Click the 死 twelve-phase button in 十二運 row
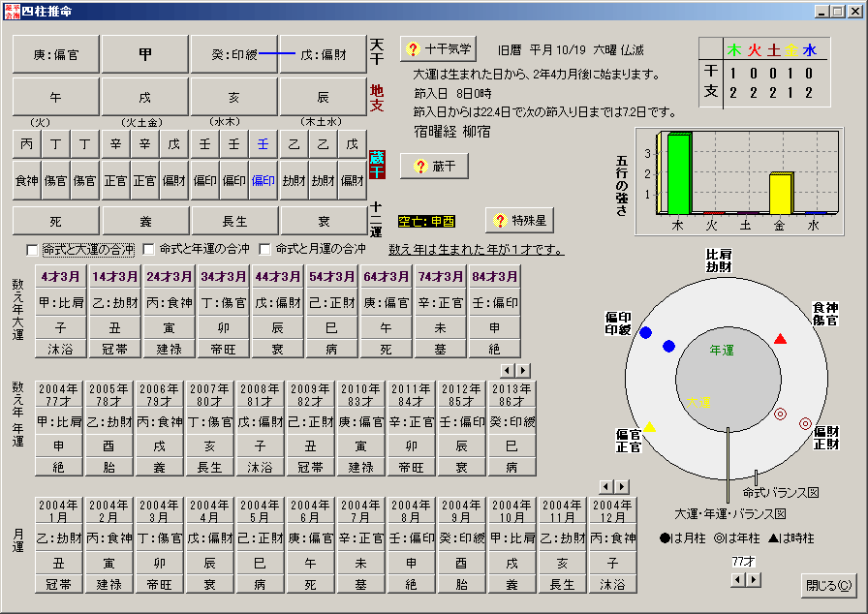Screen dimensions: 868x614 (56, 221)
